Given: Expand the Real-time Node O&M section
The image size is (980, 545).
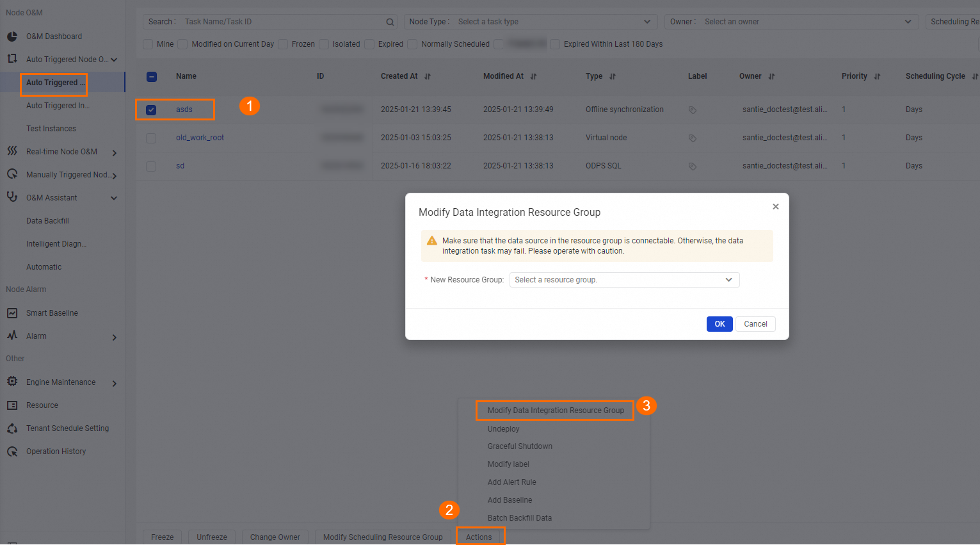Looking at the screenshot, I should coord(115,152).
